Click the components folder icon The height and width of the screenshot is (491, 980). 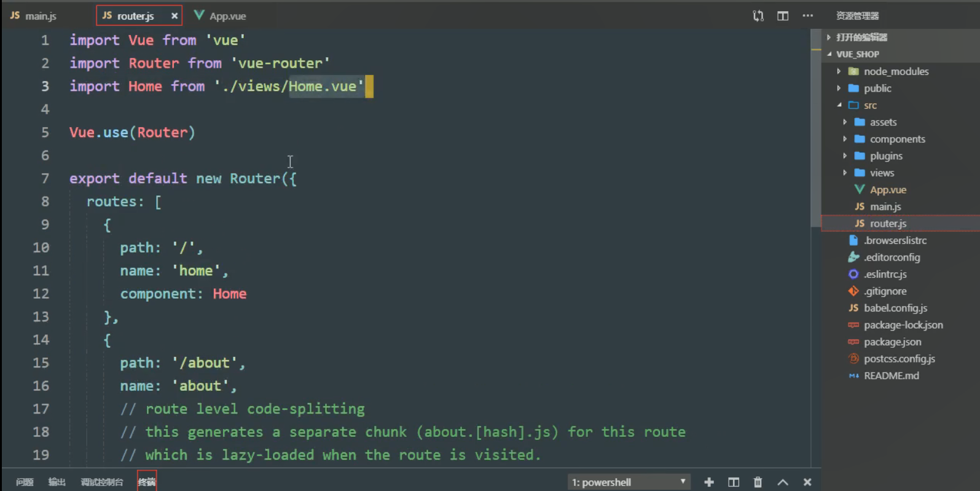860,139
